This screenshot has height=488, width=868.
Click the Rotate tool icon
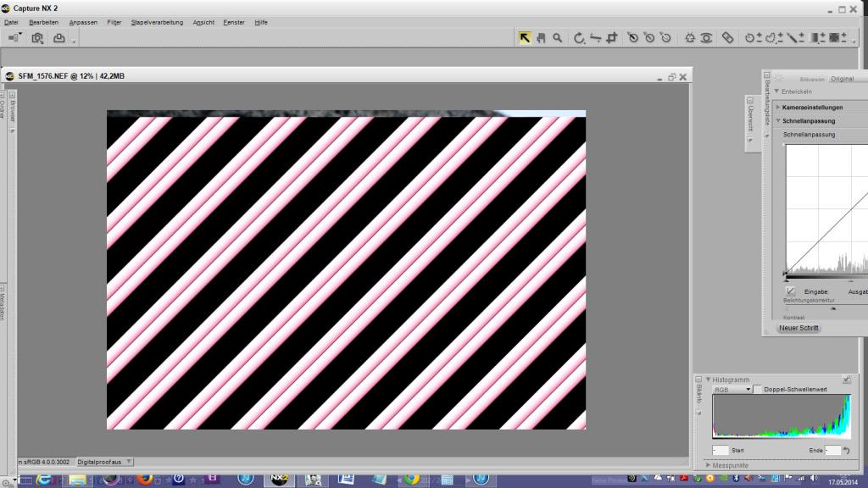coord(579,37)
